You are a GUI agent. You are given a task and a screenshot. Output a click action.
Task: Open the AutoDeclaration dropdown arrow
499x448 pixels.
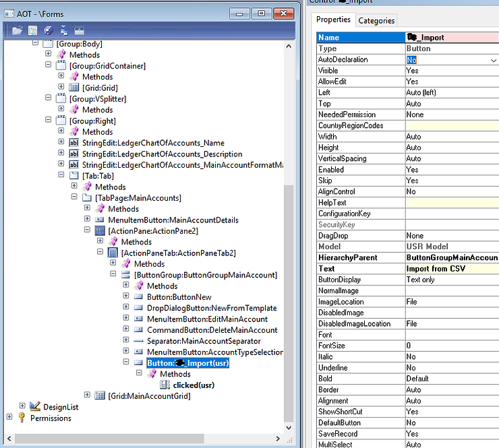[x=494, y=60]
